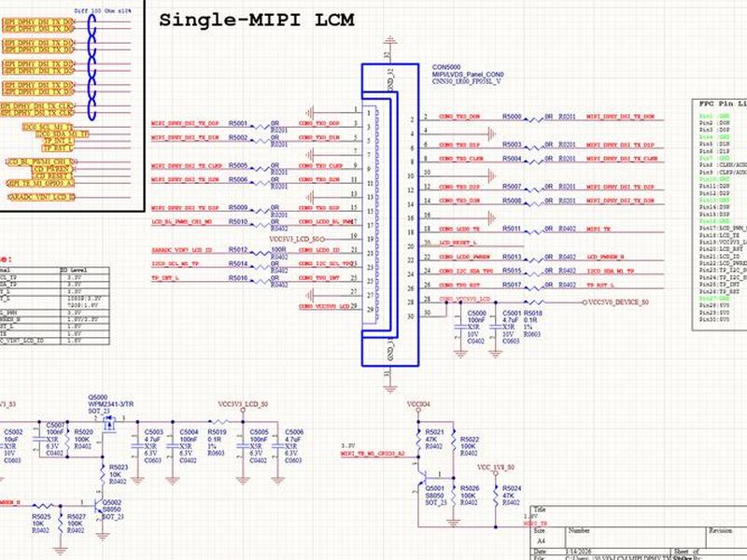Click the "IO Level" table header
Viewport: 747px width, 560px height.
pos(74,270)
